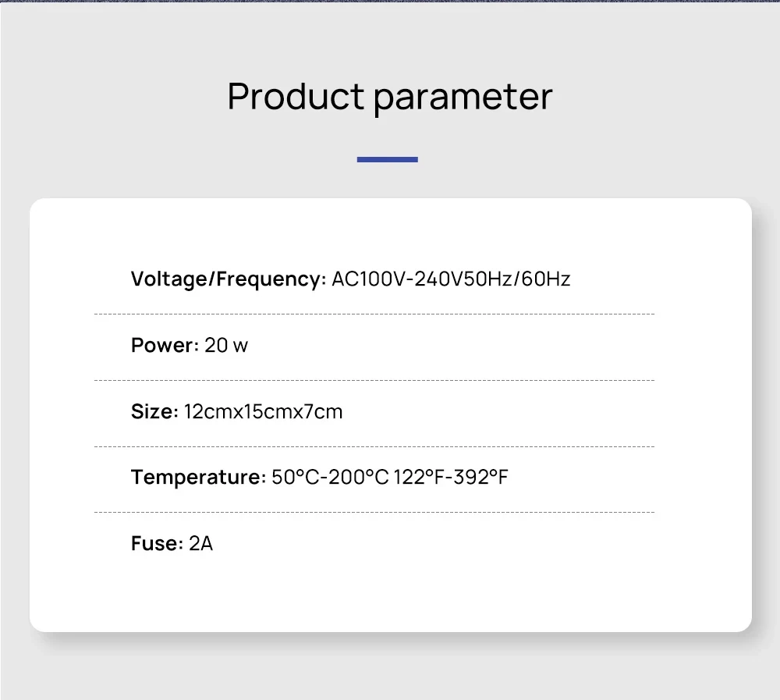Viewport: 780px width, 700px height.
Task: Click the dashed line below Power row
Action: click(x=374, y=380)
